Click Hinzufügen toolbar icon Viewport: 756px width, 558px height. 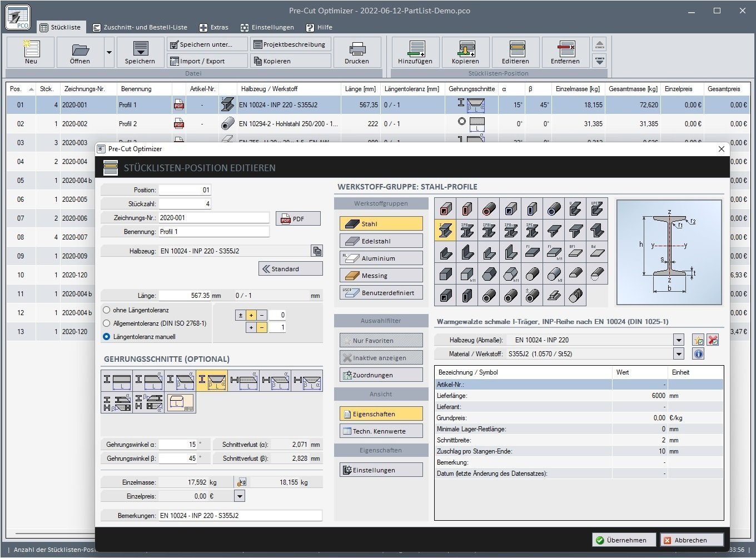[415, 53]
